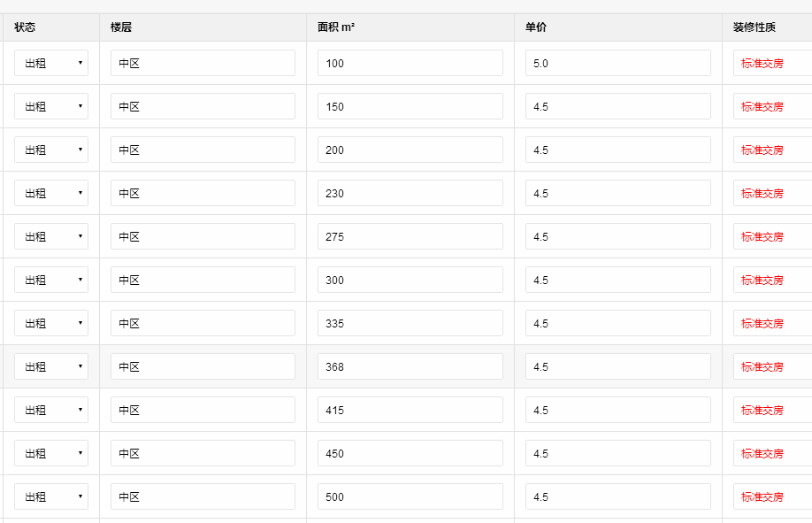
Task: Click the 单价 column header
Action: point(536,27)
